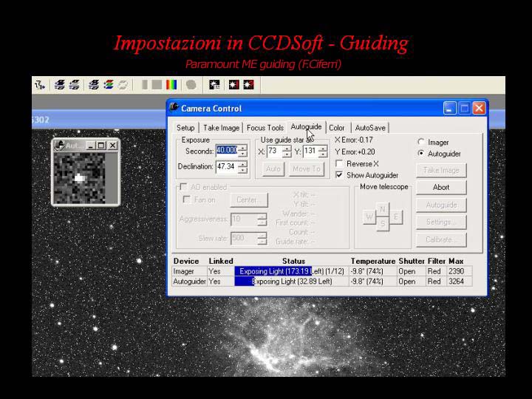Click the Imager exposure progress bar
This screenshot has height=399, width=532.
291,271
